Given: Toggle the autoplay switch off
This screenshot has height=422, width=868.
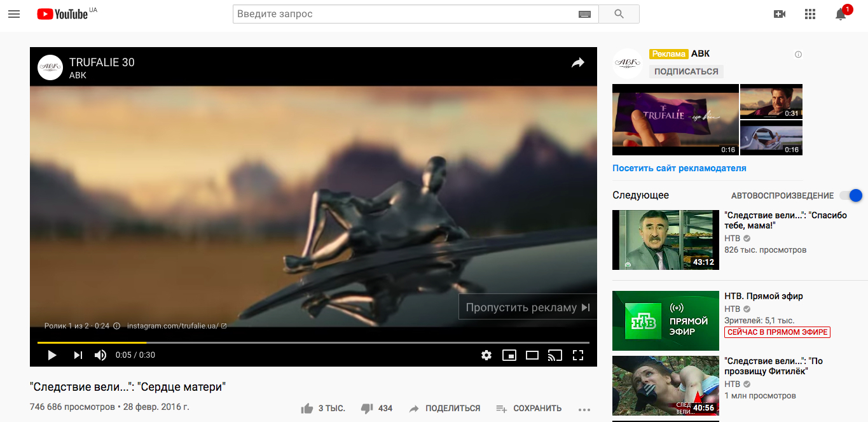Looking at the screenshot, I should tap(851, 195).
